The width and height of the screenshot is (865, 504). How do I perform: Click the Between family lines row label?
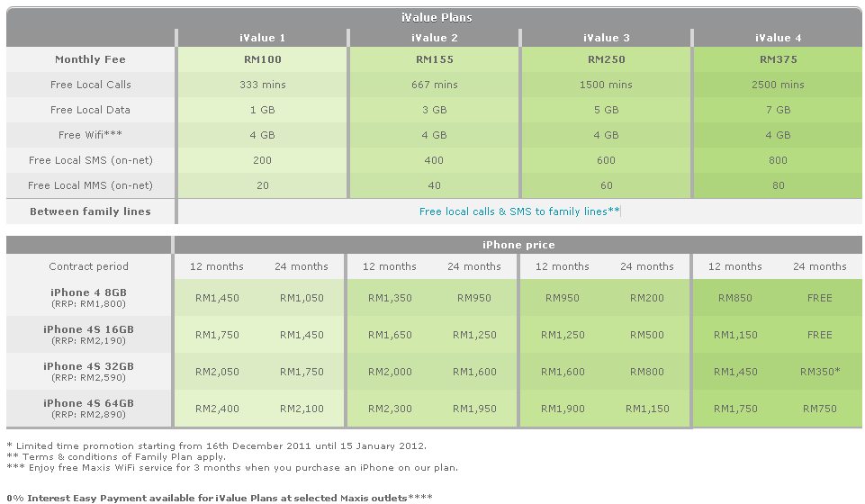(90, 211)
